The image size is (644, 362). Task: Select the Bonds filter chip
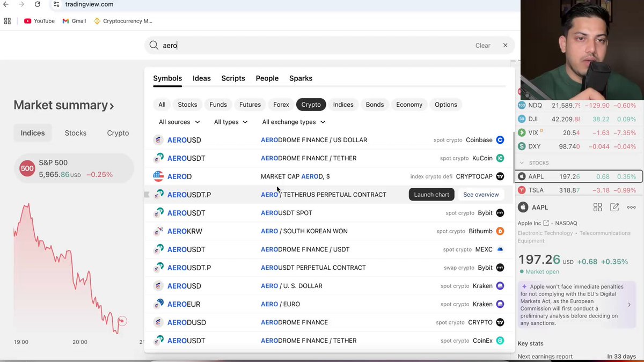[x=375, y=105]
